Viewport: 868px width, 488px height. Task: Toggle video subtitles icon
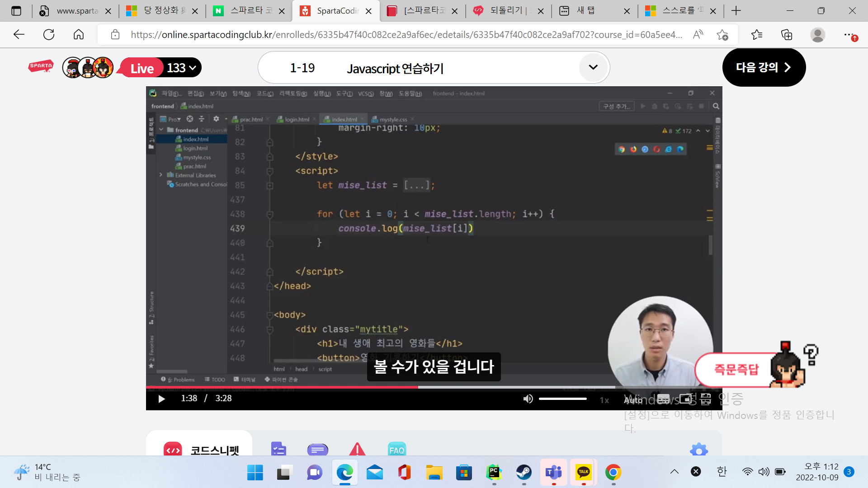(x=663, y=399)
